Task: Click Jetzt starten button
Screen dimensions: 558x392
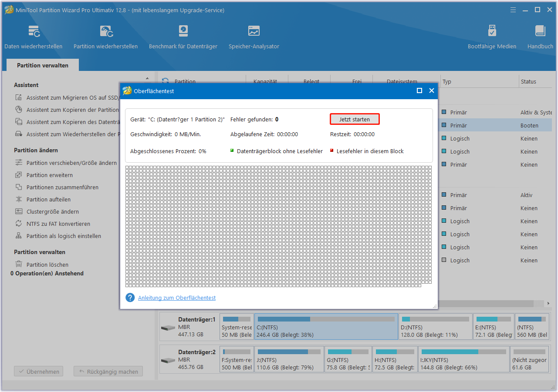Action: pos(355,119)
